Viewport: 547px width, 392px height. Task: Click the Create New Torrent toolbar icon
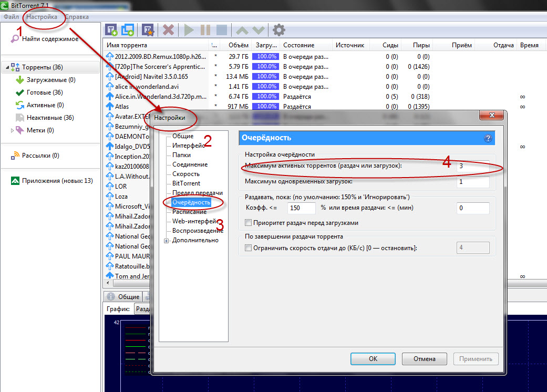click(x=148, y=30)
